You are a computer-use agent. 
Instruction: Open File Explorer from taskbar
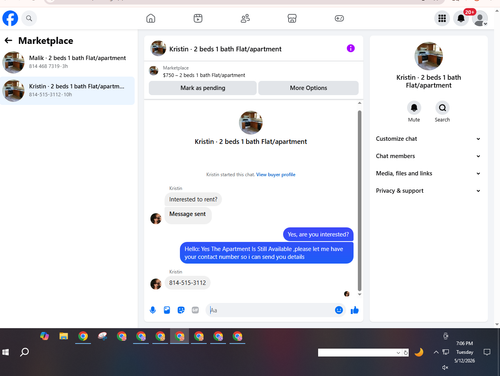tap(64, 336)
